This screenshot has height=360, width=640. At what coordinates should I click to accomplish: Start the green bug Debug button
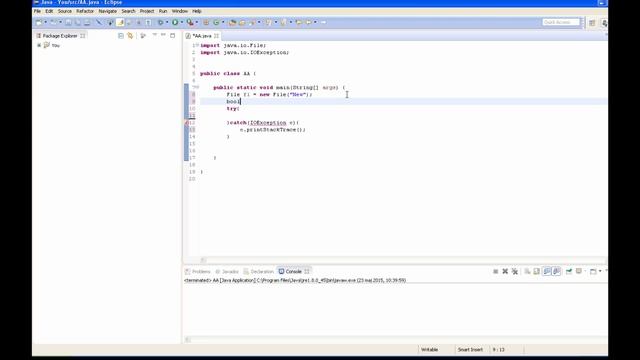click(x=161, y=22)
